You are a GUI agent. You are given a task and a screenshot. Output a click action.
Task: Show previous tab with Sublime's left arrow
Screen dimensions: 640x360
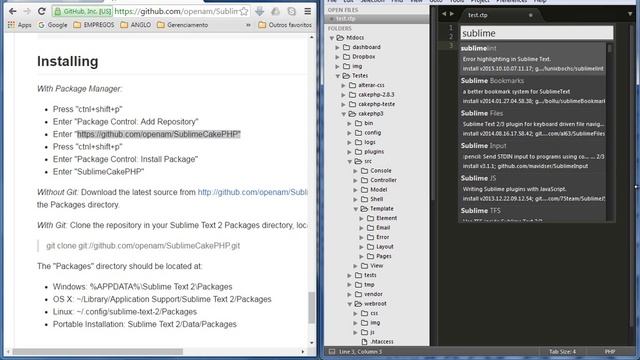[x=444, y=14]
